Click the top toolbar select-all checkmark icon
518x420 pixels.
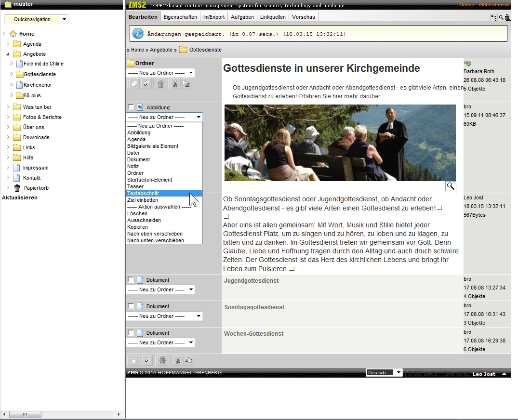pos(146,84)
